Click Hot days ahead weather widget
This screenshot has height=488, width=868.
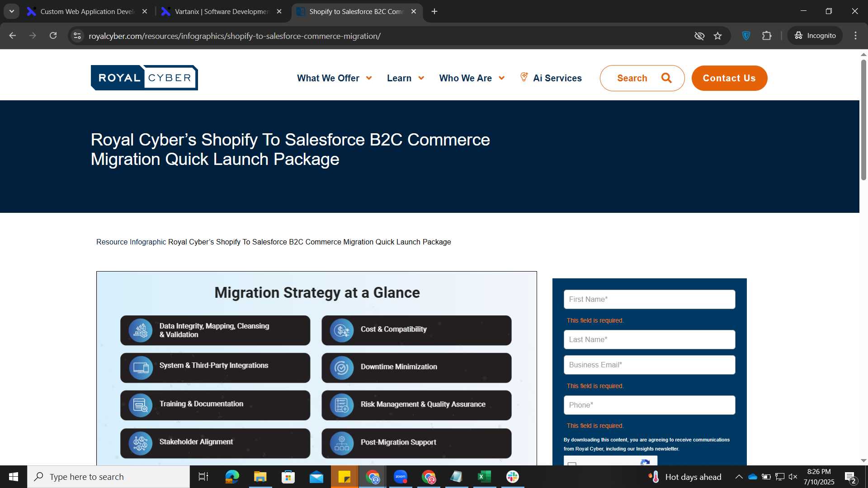coord(684,477)
